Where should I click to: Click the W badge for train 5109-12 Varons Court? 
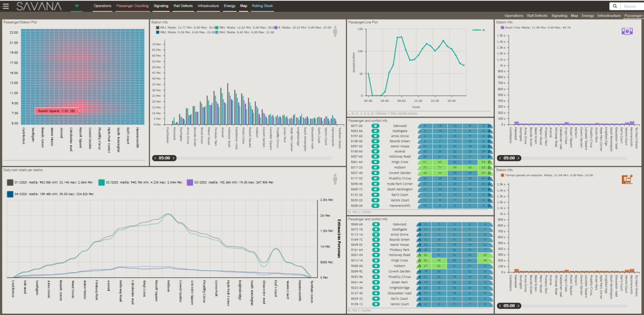(x=376, y=304)
